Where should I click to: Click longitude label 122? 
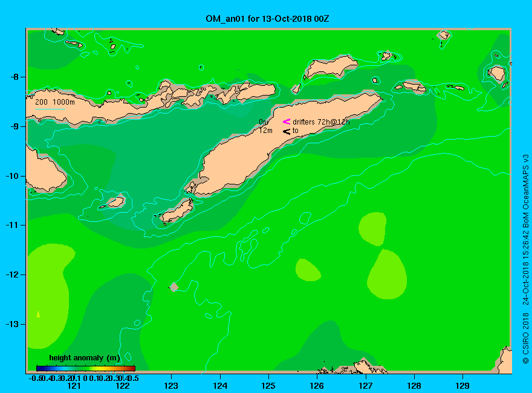[x=123, y=386]
